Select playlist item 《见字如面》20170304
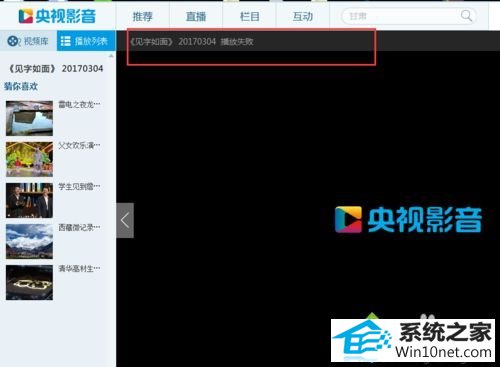This screenshot has width=500, height=367. coord(56,69)
